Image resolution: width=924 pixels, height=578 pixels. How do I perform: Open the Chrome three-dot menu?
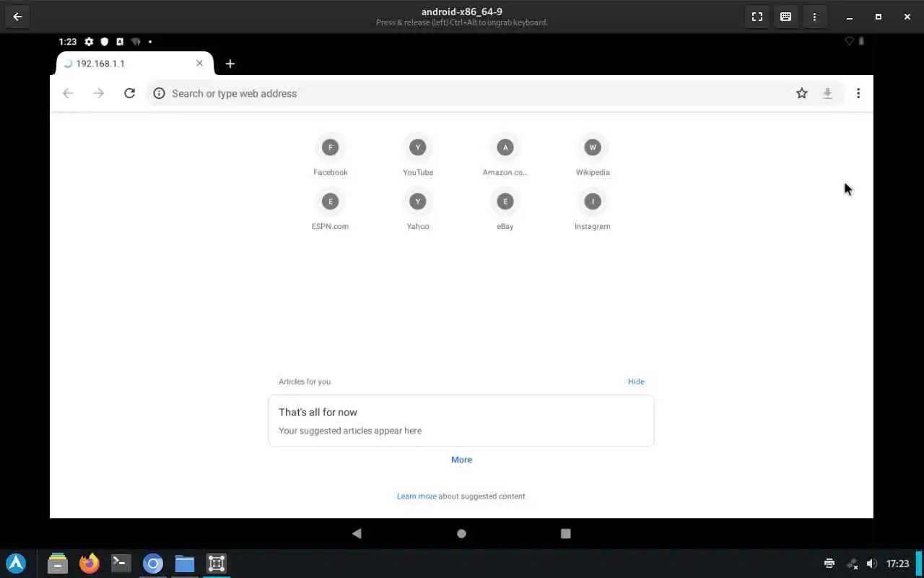coord(858,93)
